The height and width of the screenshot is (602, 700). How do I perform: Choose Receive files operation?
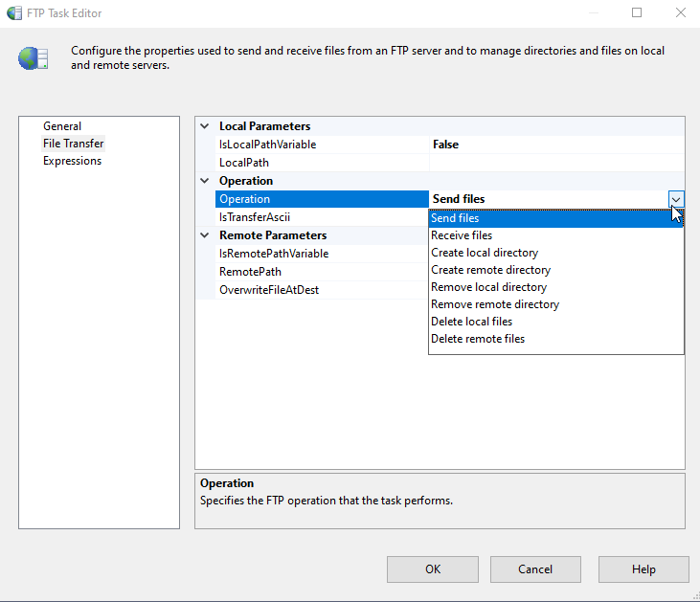462,235
